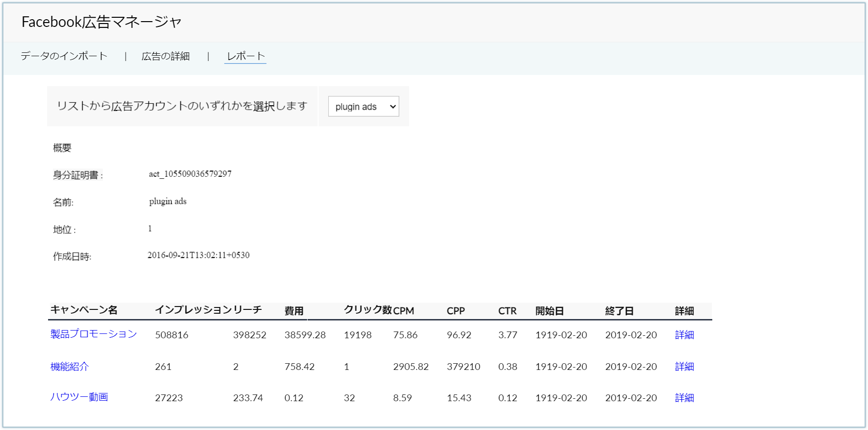Click impressions value 261

pos(163,367)
